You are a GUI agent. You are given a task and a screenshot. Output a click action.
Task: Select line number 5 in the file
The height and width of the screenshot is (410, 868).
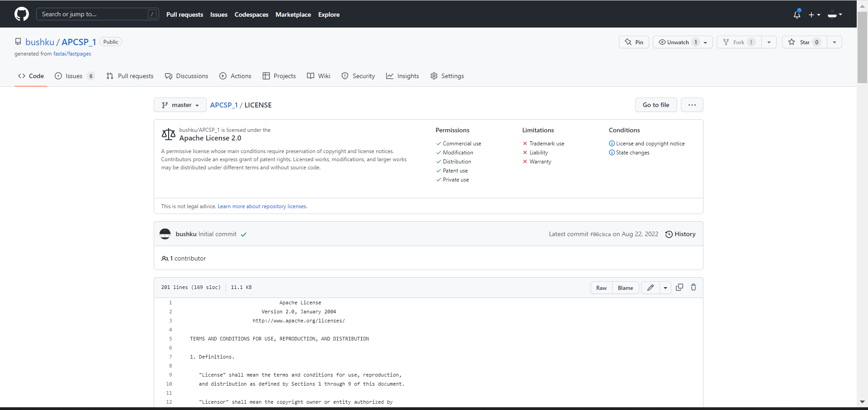coord(170,339)
